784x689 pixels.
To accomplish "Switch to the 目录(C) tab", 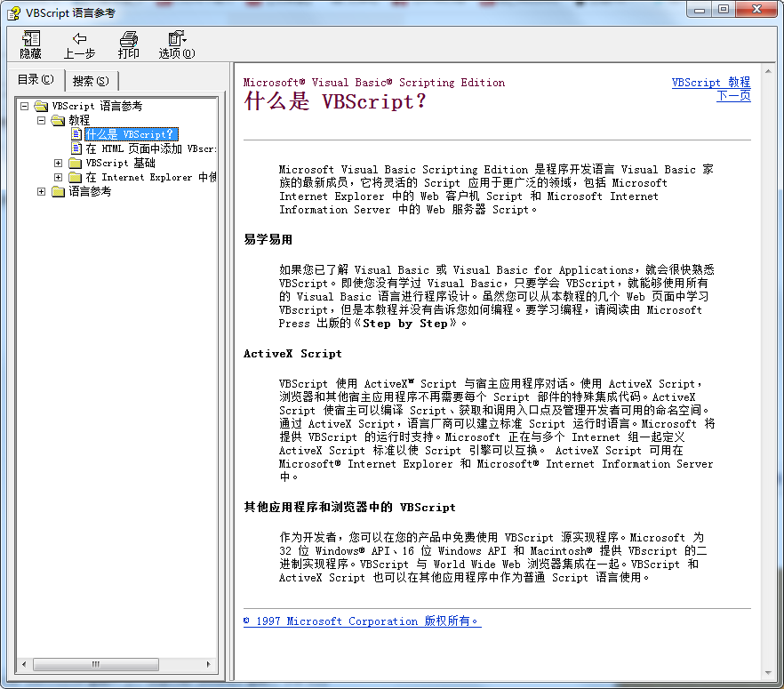I will click(36, 80).
